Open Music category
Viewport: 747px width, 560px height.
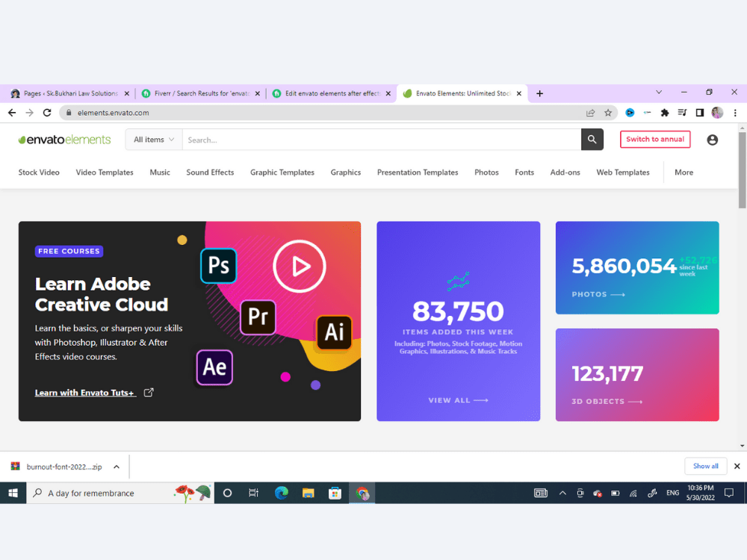[x=160, y=172]
